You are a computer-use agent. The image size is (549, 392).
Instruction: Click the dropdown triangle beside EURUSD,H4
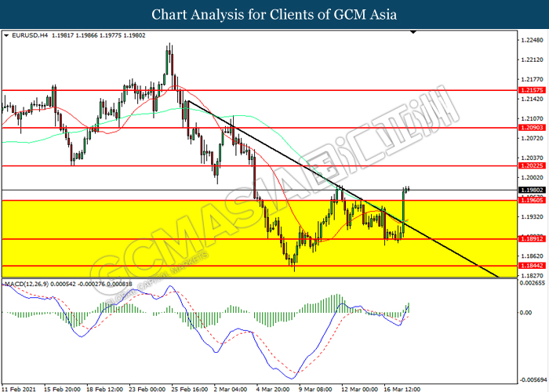coord(6,35)
